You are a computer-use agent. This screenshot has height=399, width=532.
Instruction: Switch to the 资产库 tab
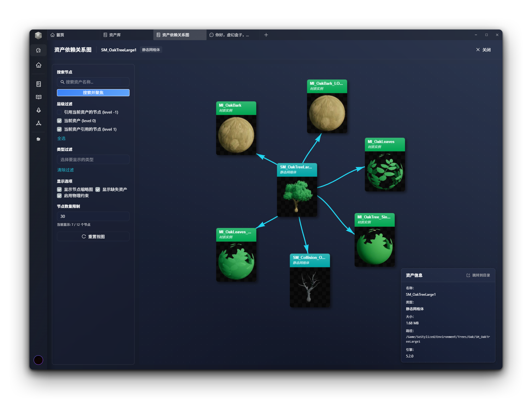115,35
